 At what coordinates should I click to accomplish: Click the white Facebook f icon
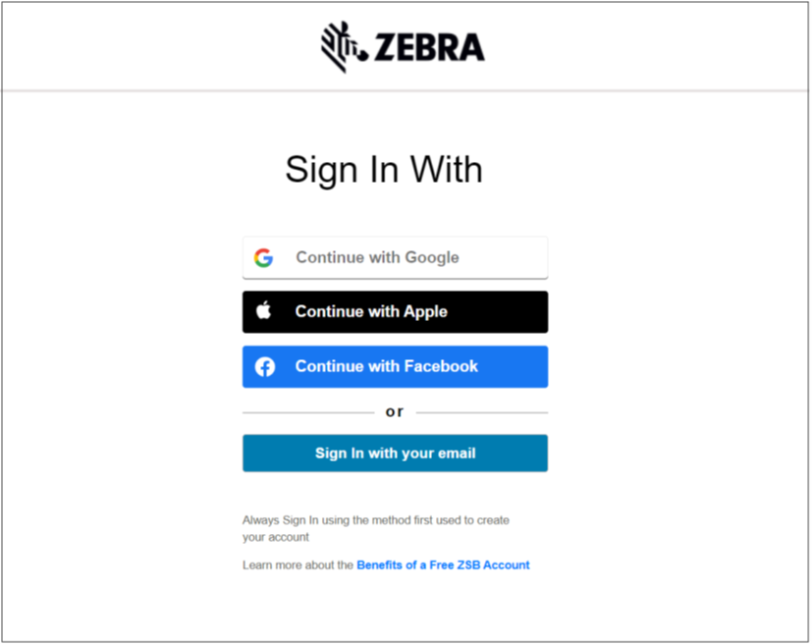tap(264, 366)
